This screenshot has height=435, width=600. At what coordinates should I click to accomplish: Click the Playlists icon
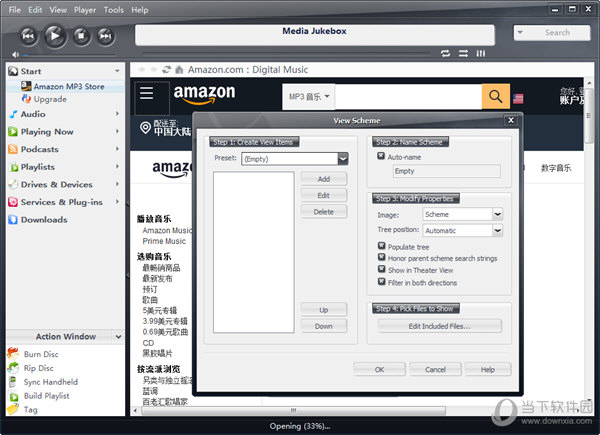(14, 167)
